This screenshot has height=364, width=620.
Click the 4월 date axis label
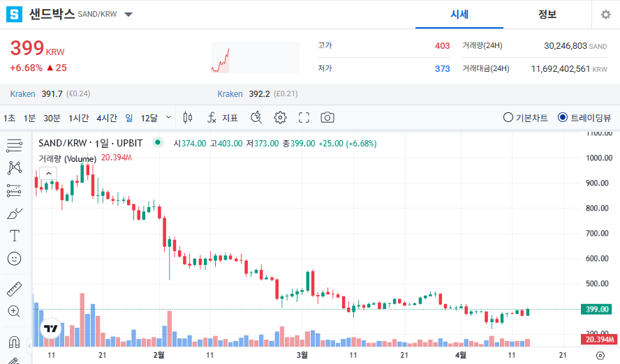coord(461,356)
